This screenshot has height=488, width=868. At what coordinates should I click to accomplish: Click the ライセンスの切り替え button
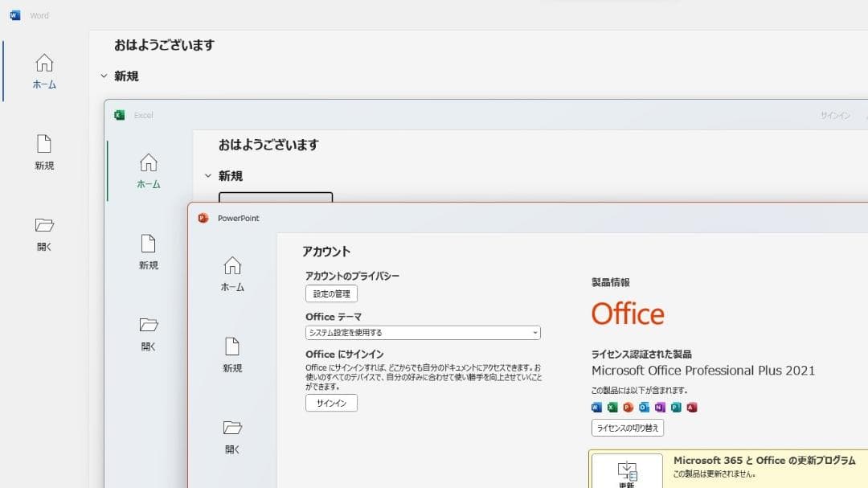(626, 428)
